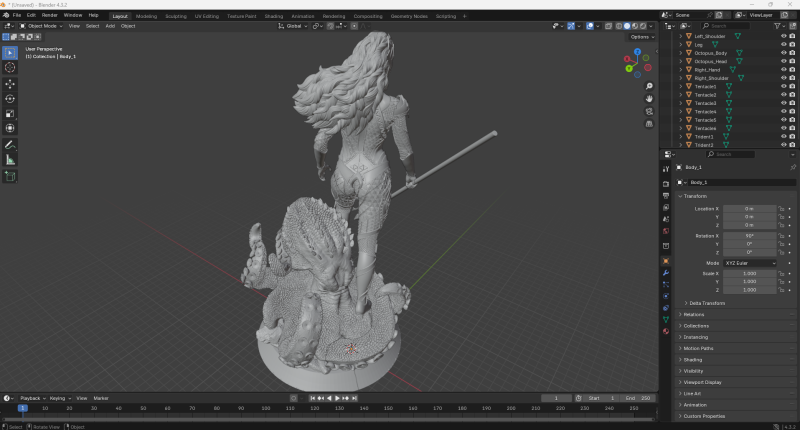Switch to the Sculpting workspace tab

click(175, 16)
